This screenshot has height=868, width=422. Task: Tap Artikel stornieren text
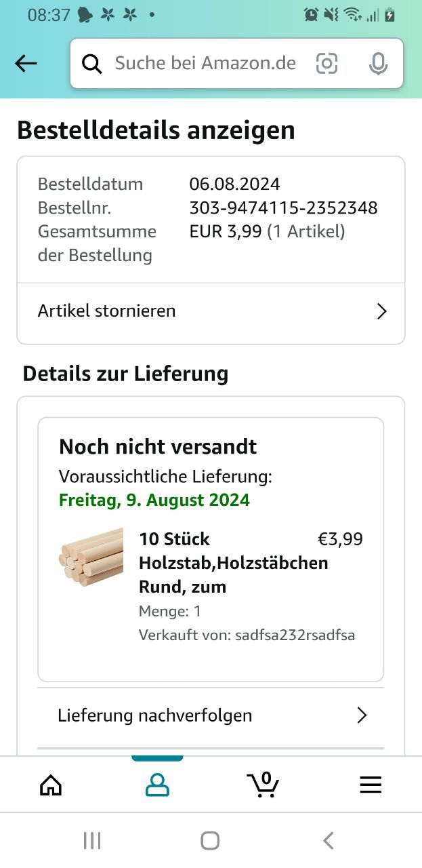106,311
